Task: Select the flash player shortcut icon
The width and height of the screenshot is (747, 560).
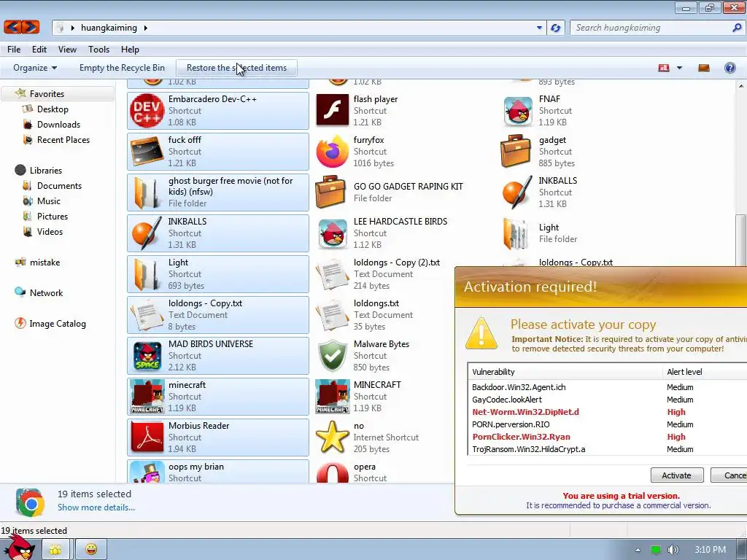Action: pyautogui.click(x=332, y=110)
